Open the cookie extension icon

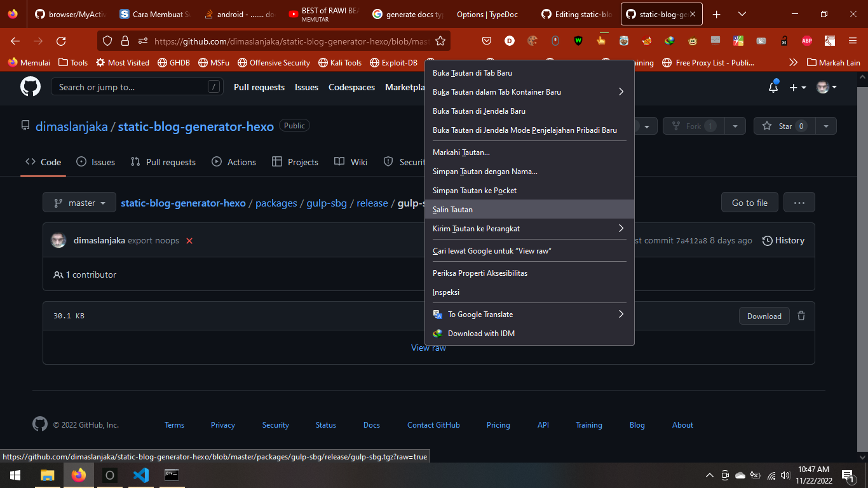[x=532, y=41]
